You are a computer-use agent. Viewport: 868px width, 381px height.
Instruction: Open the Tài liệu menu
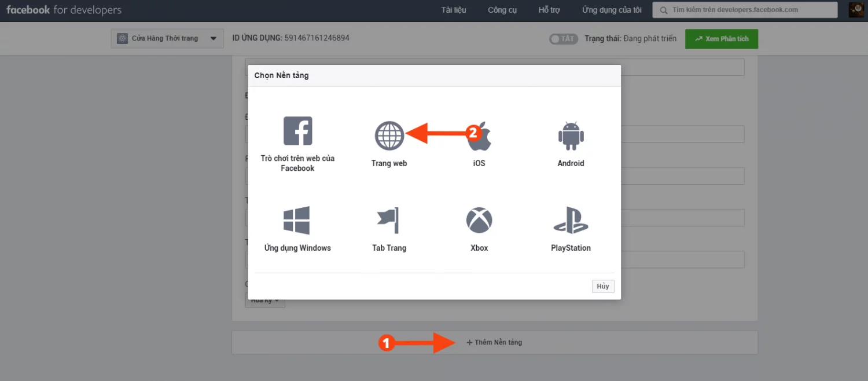[x=453, y=10]
